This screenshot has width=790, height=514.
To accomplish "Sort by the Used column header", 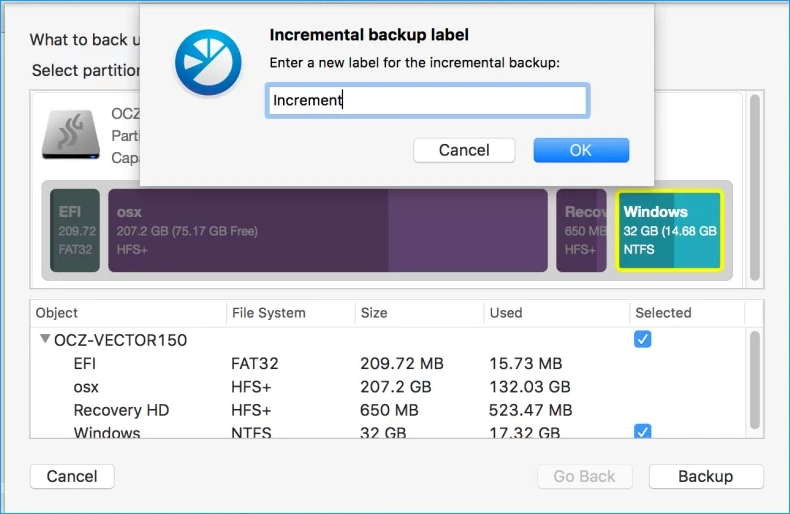I will point(556,313).
